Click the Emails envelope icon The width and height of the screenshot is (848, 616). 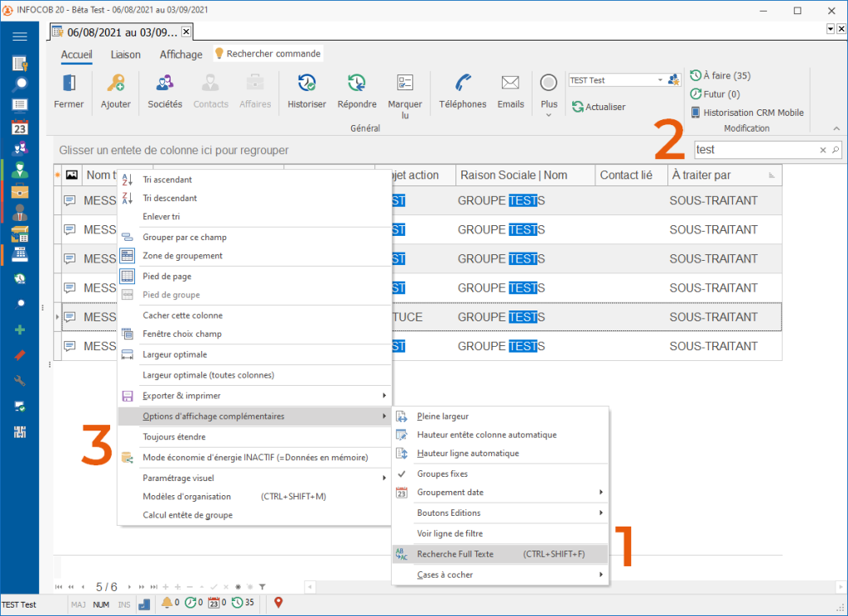pos(510,84)
